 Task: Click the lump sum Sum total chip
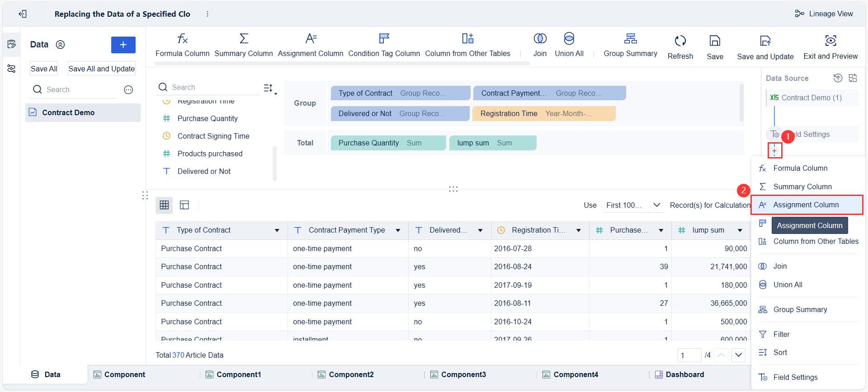[x=493, y=143]
